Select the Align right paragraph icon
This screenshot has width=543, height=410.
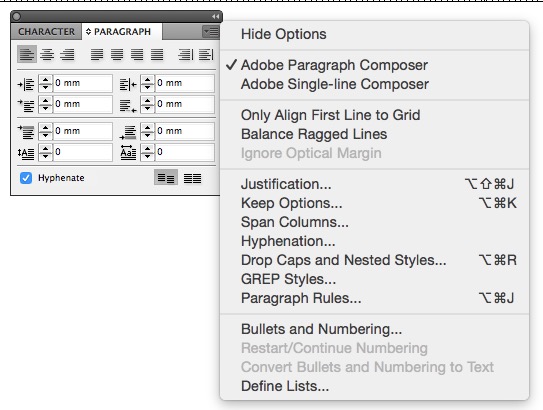67,54
